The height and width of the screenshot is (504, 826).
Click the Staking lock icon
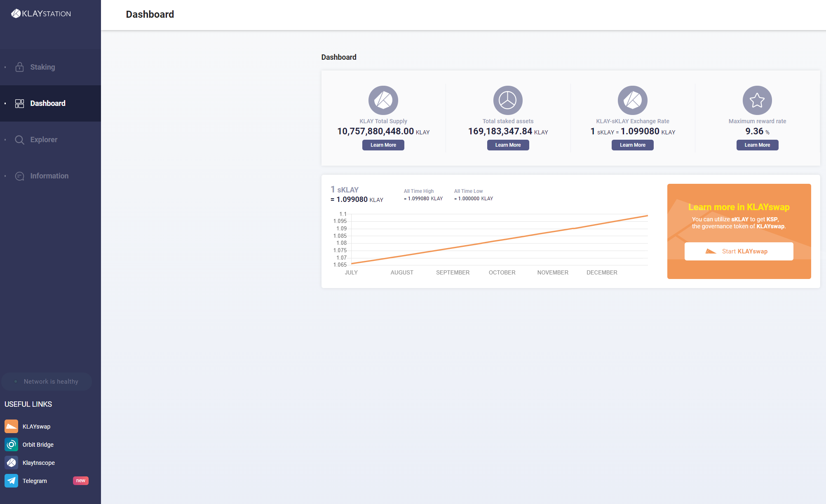[19, 67]
